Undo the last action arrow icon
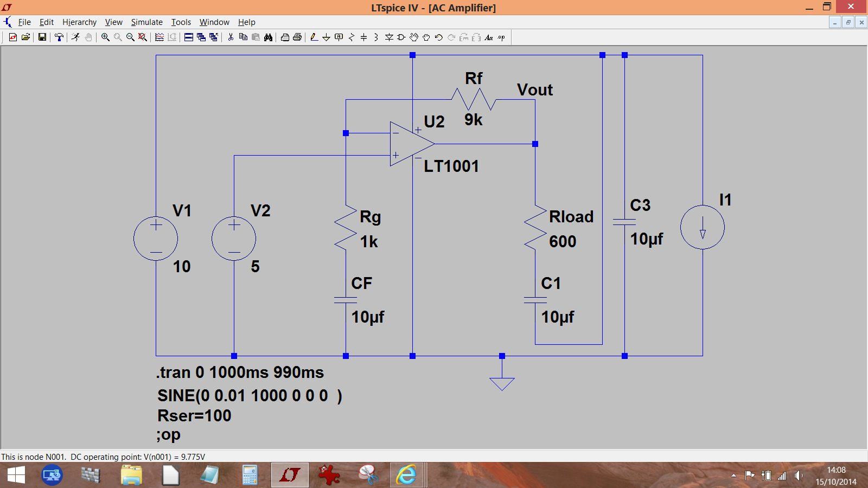The image size is (868, 488). pyautogui.click(x=439, y=37)
